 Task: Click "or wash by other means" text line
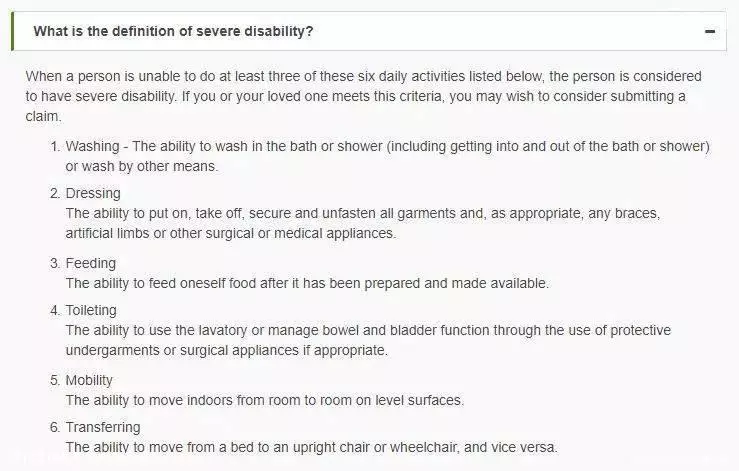point(142,166)
